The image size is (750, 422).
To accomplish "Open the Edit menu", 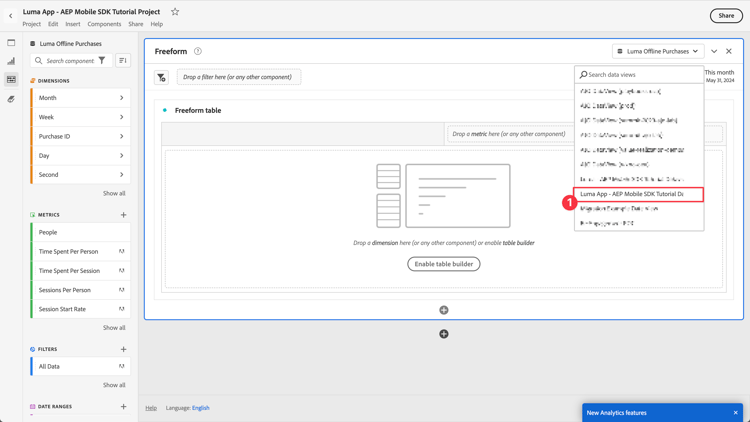I will tap(53, 24).
